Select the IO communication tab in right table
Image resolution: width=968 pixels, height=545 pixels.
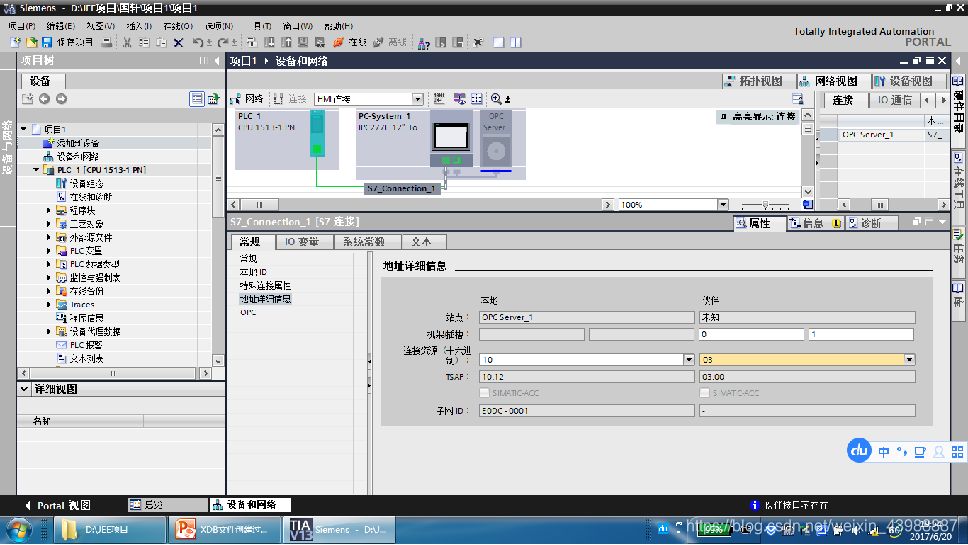[895, 100]
